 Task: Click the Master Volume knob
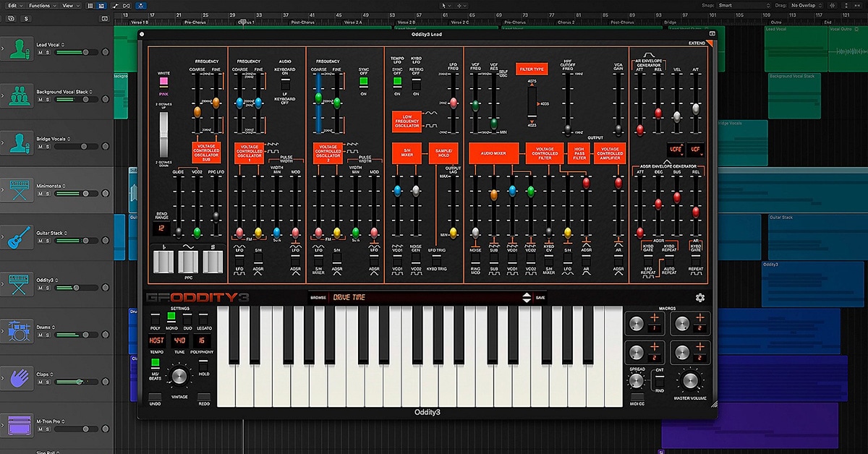coord(689,381)
